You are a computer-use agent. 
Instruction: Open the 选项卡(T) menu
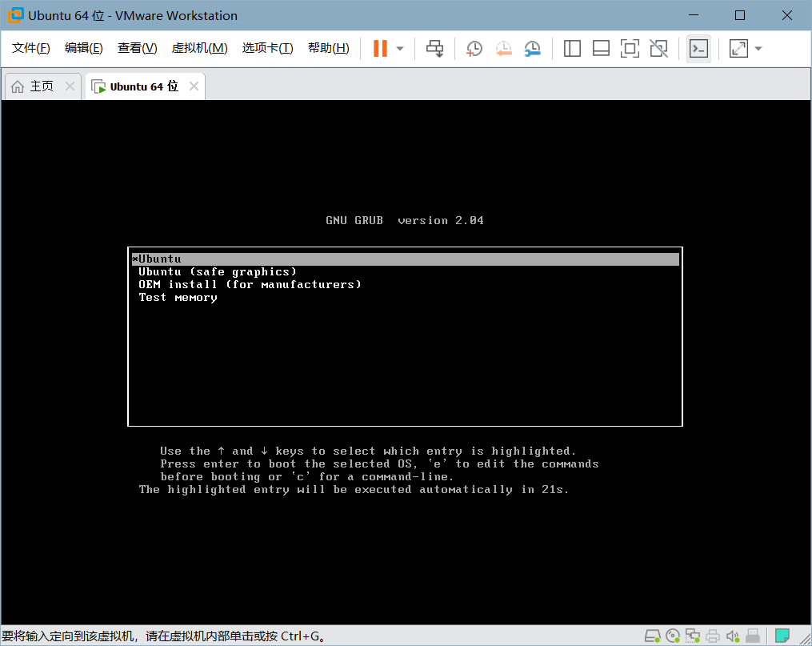point(268,48)
